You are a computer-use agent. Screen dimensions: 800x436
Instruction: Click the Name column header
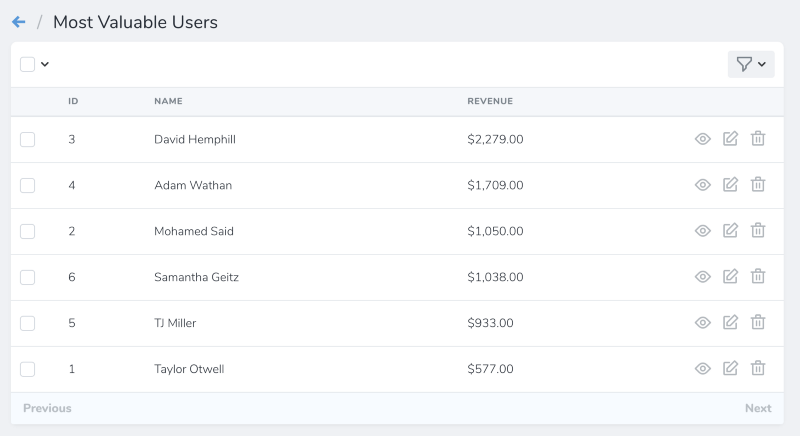click(168, 101)
